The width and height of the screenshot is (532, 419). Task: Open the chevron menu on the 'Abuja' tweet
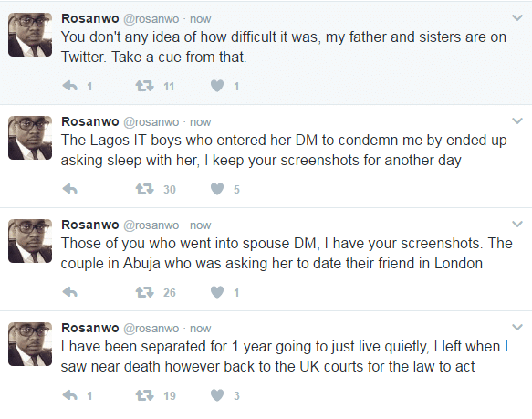517,224
